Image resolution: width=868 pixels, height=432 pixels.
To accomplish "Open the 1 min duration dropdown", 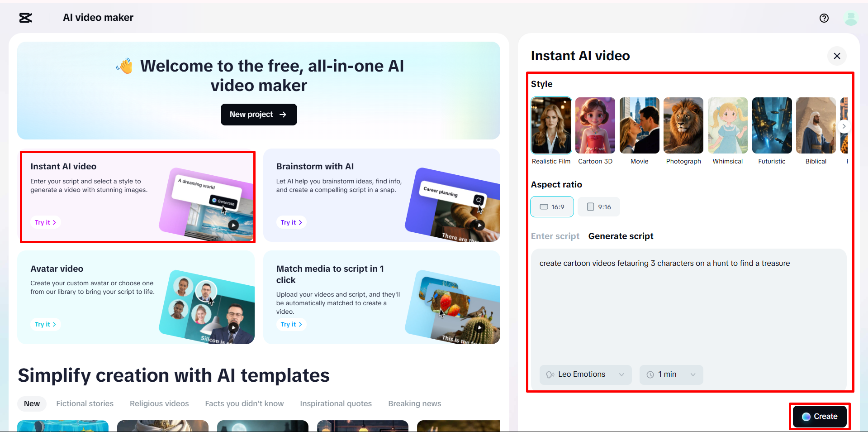I will coord(671,374).
